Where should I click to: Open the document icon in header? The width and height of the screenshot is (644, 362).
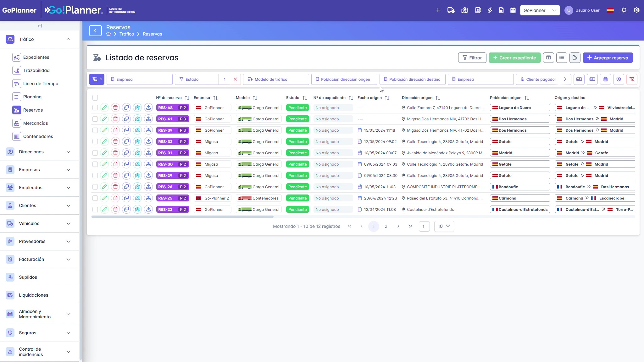click(501, 10)
